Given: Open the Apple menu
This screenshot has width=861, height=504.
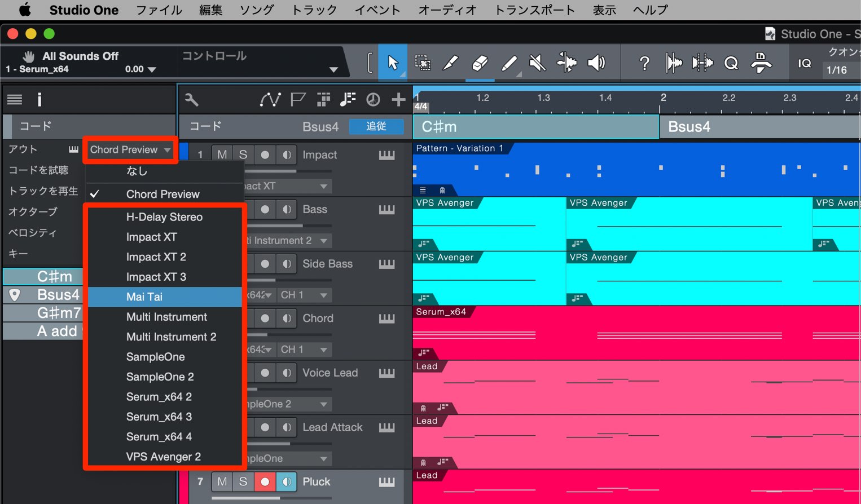Looking at the screenshot, I should [25, 10].
